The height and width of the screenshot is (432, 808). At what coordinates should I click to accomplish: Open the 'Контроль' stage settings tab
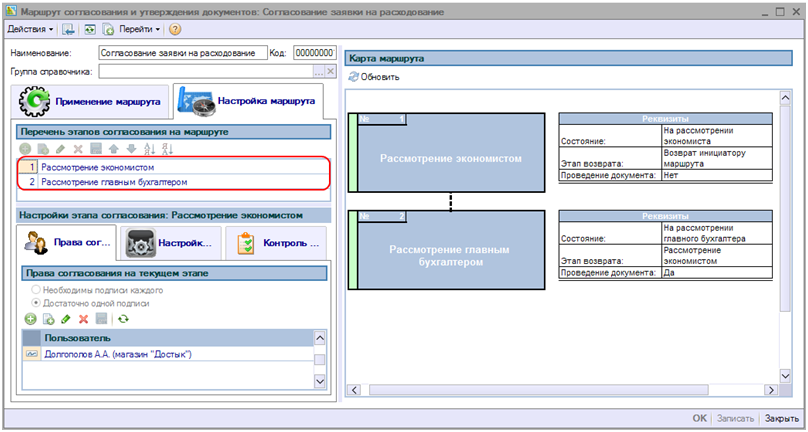[x=277, y=242]
